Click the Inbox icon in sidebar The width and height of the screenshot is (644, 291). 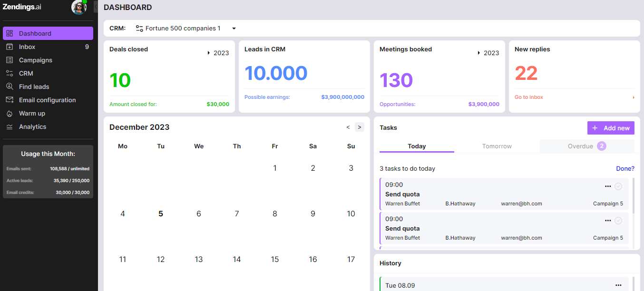click(10, 47)
